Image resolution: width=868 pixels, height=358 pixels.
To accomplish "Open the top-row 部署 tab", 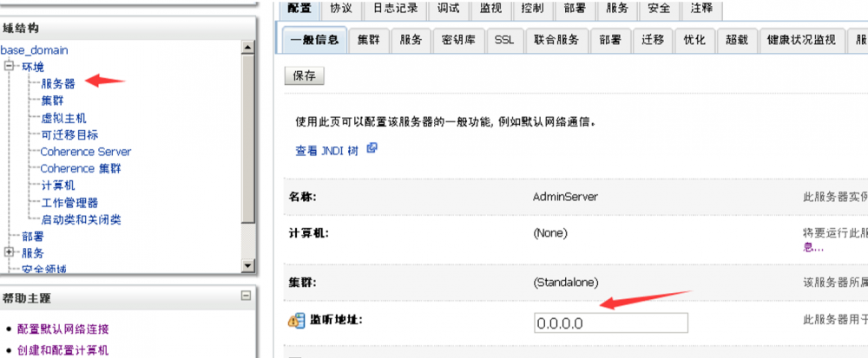I will tap(575, 9).
